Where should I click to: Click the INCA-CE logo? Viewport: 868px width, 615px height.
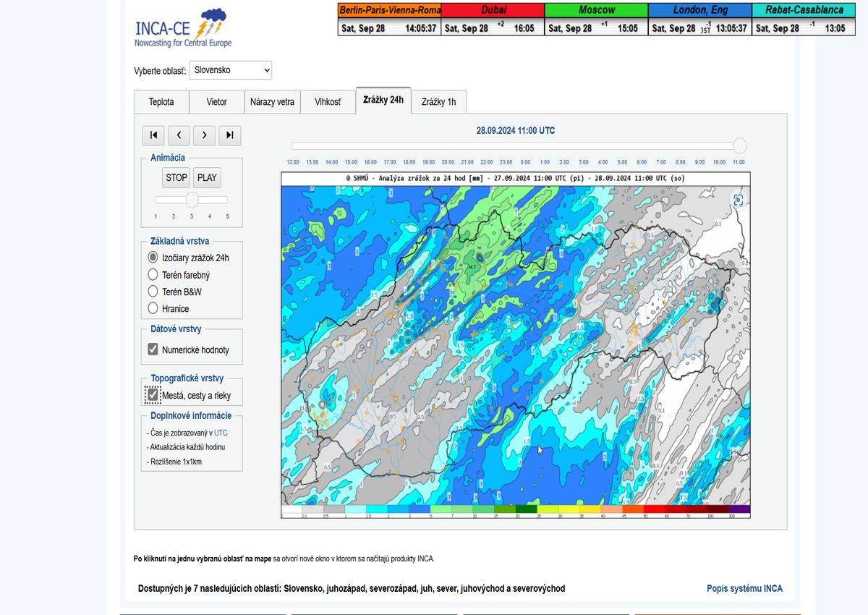pyautogui.click(x=182, y=29)
